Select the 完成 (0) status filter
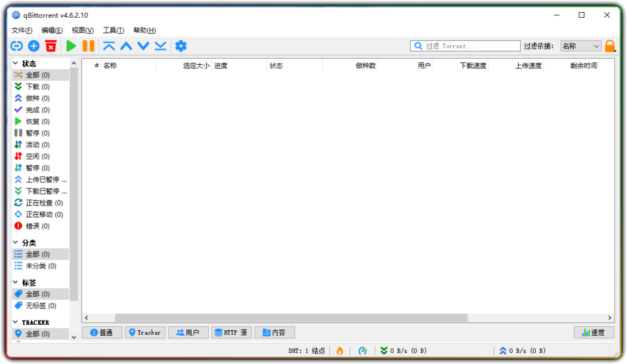Viewport: 627px width, 364px height. pos(40,110)
